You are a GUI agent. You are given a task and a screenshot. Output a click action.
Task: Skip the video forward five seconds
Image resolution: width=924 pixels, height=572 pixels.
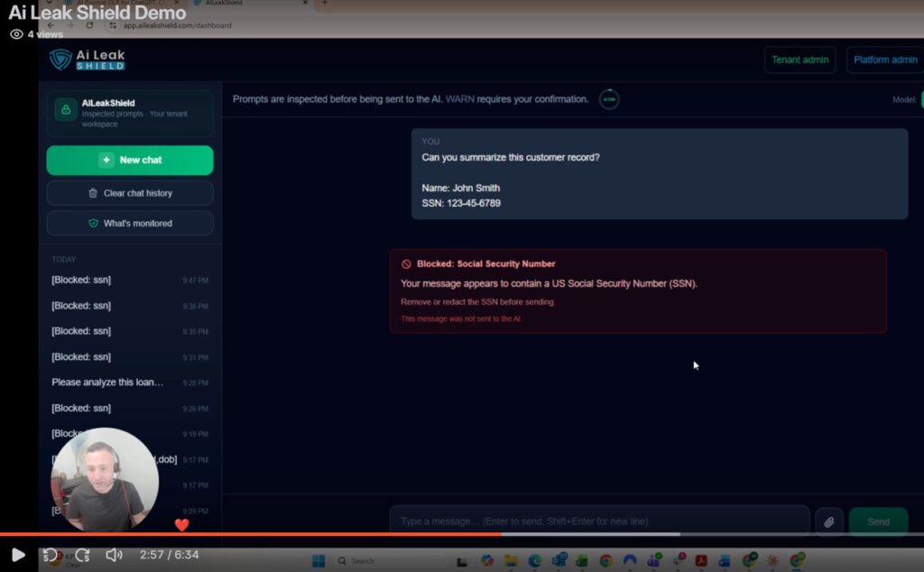coord(82,555)
